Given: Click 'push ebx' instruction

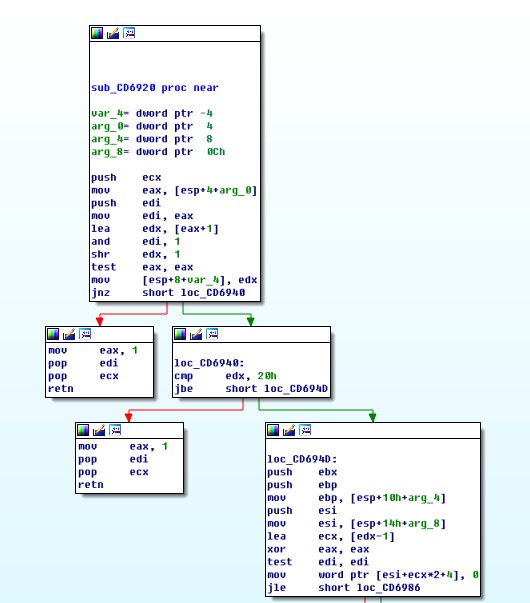Looking at the screenshot, I should pos(302,472).
